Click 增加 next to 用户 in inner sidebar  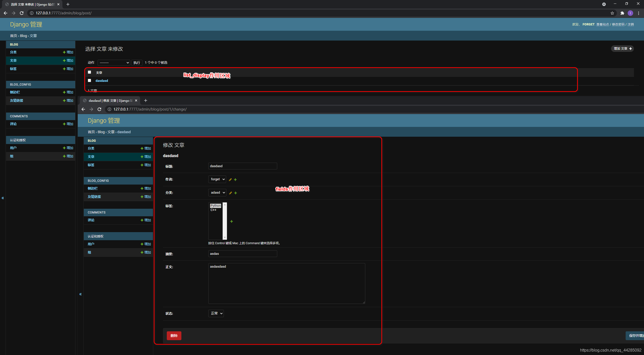tap(146, 244)
